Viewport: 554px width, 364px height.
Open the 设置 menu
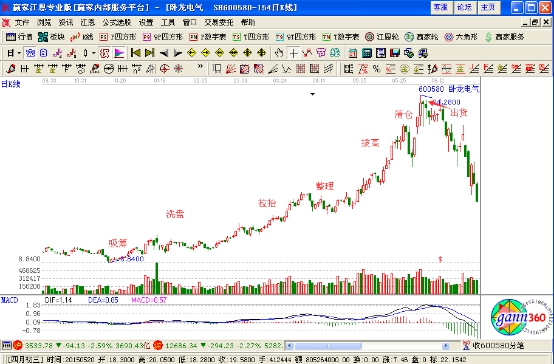146,23
